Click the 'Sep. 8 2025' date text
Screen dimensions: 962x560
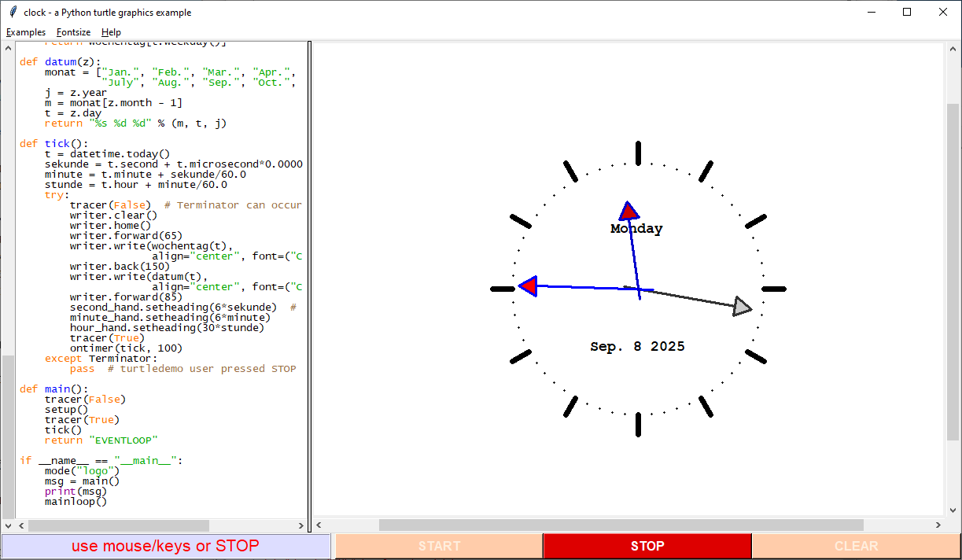(637, 347)
